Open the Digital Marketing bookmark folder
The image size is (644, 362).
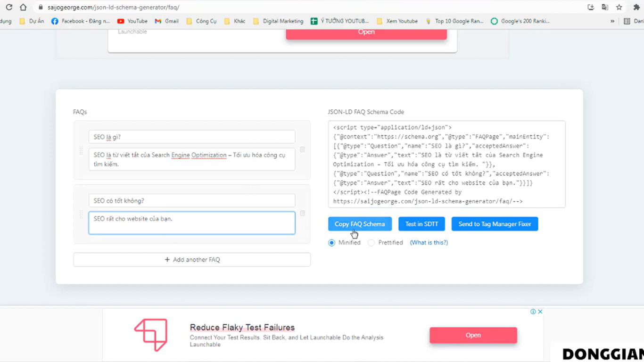[278, 21]
